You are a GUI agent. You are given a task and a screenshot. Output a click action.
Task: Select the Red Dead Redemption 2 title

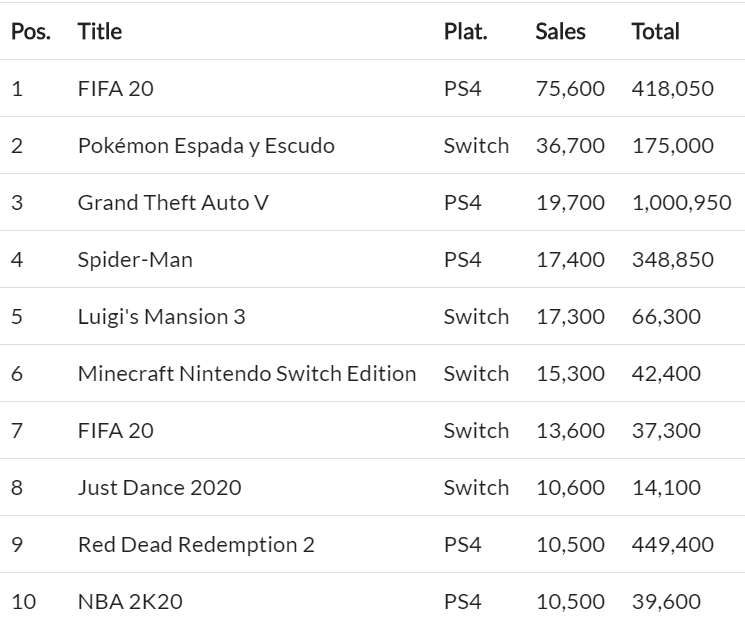pos(196,545)
